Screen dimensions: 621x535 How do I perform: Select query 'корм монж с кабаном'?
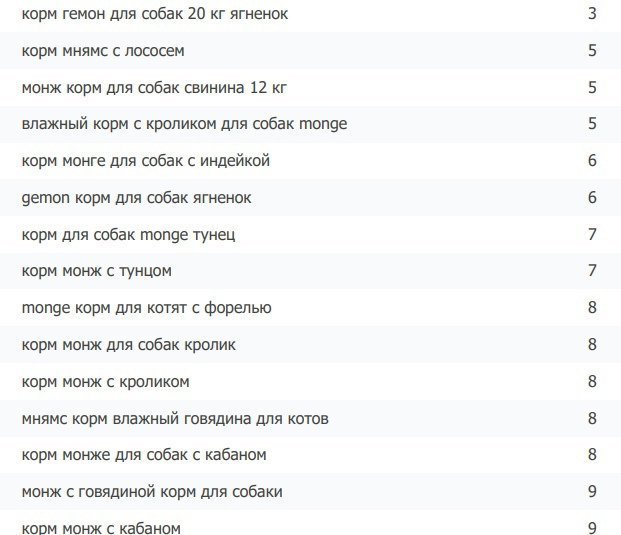coord(101,528)
